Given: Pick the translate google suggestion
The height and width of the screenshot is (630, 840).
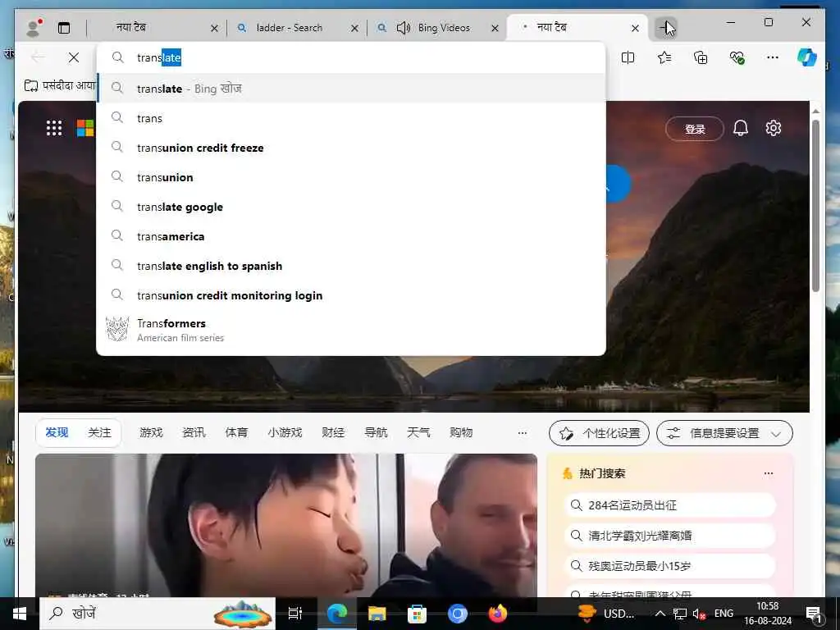Looking at the screenshot, I should (x=351, y=206).
